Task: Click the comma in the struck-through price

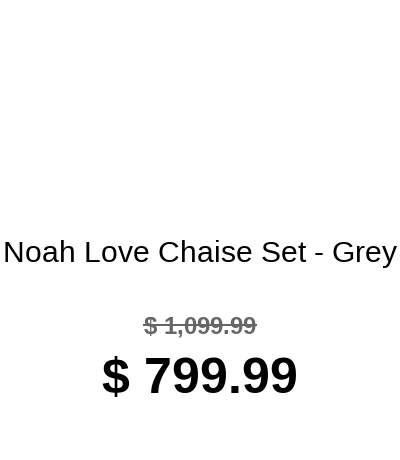Action: click(179, 333)
